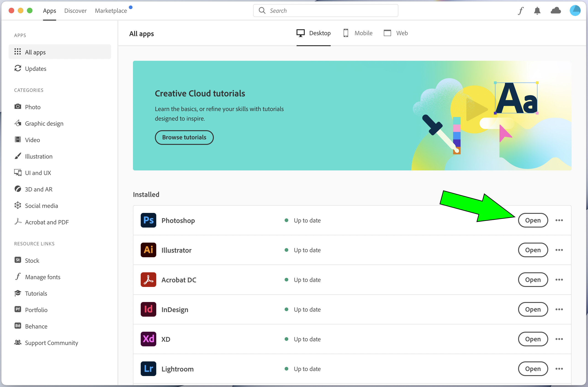Image resolution: width=588 pixels, height=387 pixels.
Task: Open the Graphic design category
Action: click(39, 123)
